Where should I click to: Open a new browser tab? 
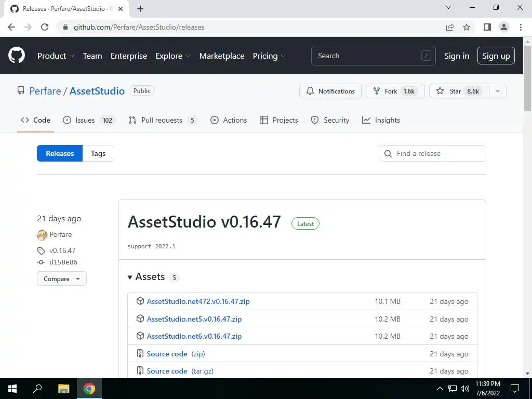coord(140,9)
